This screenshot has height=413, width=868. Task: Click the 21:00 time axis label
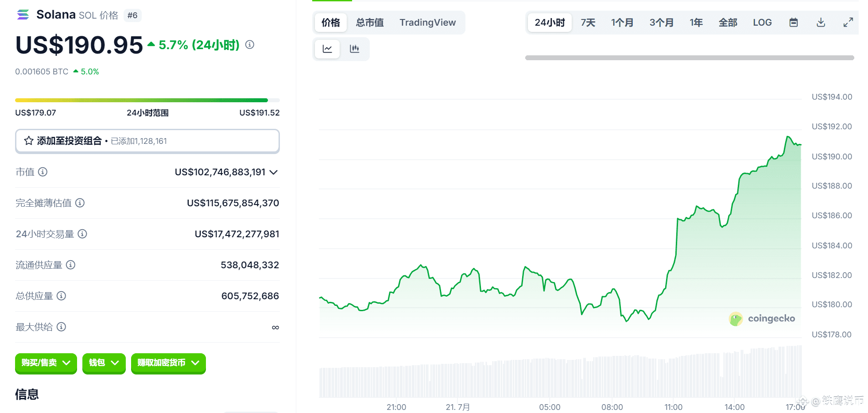tap(396, 407)
